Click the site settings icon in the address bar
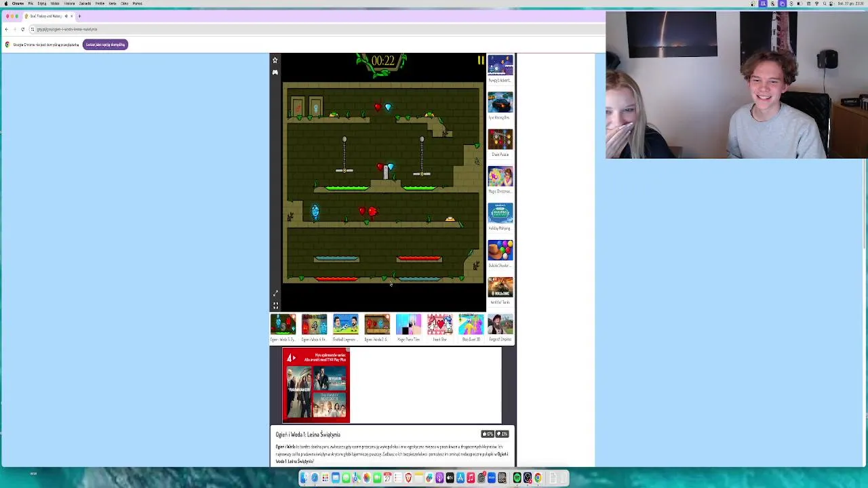The image size is (868, 488). pyautogui.click(x=32, y=29)
